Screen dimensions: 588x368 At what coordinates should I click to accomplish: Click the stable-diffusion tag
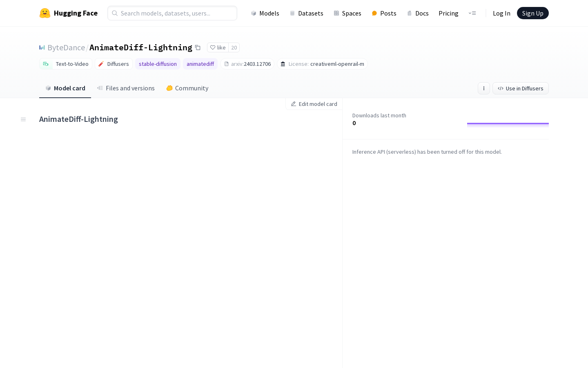(x=158, y=64)
